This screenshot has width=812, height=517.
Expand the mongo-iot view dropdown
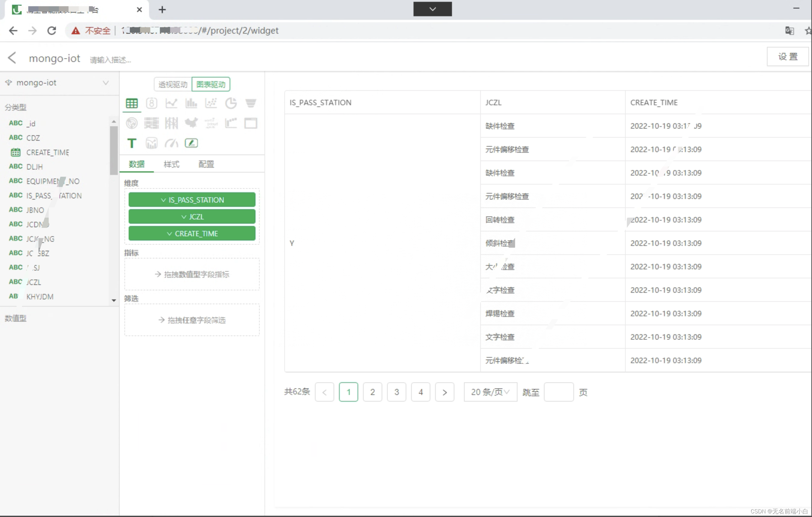pyautogui.click(x=105, y=83)
